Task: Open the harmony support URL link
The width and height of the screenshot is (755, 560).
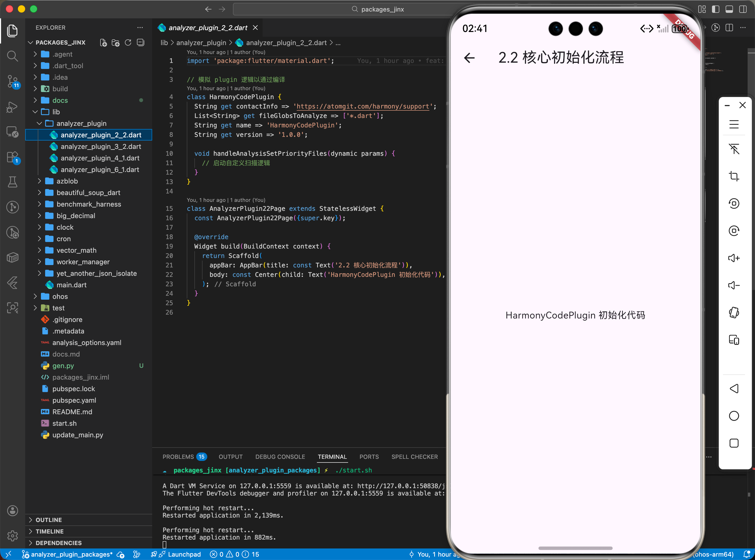Action: tap(363, 106)
